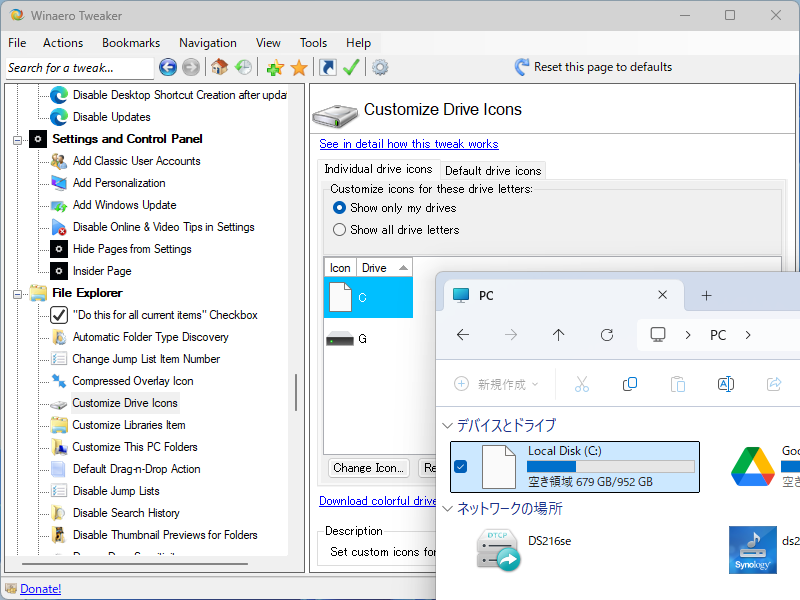Select Show all drive letters radio
The image size is (800, 600).
339,230
